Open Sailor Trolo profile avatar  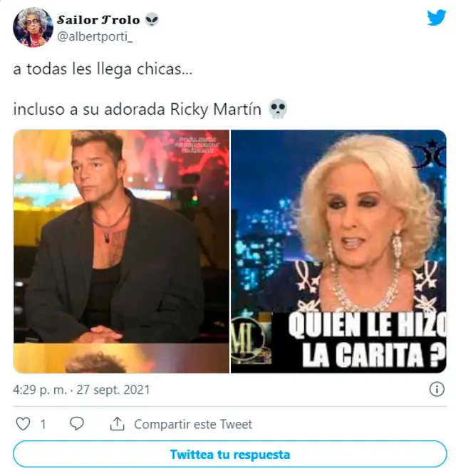click(x=33, y=27)
